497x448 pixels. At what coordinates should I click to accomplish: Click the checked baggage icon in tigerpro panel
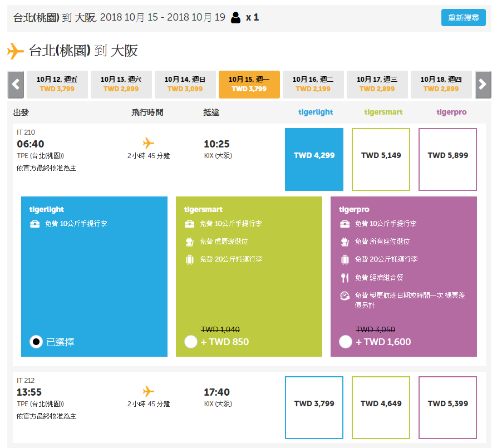click(x=345, y=260)
